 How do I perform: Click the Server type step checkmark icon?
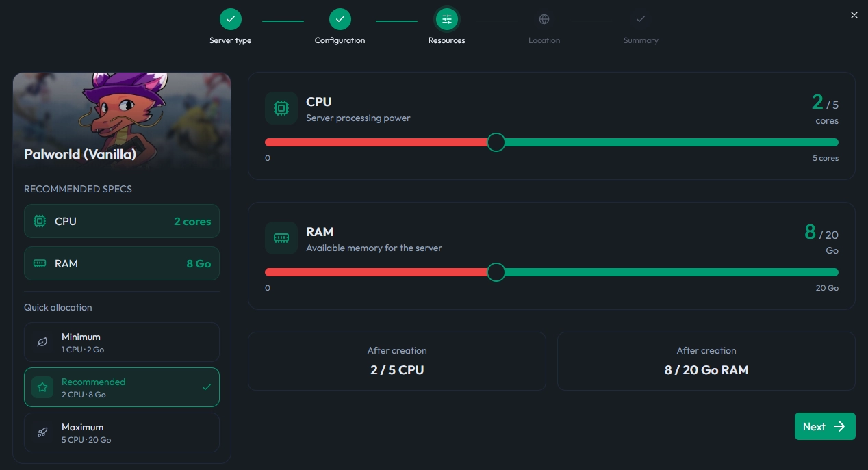(230, 19)
